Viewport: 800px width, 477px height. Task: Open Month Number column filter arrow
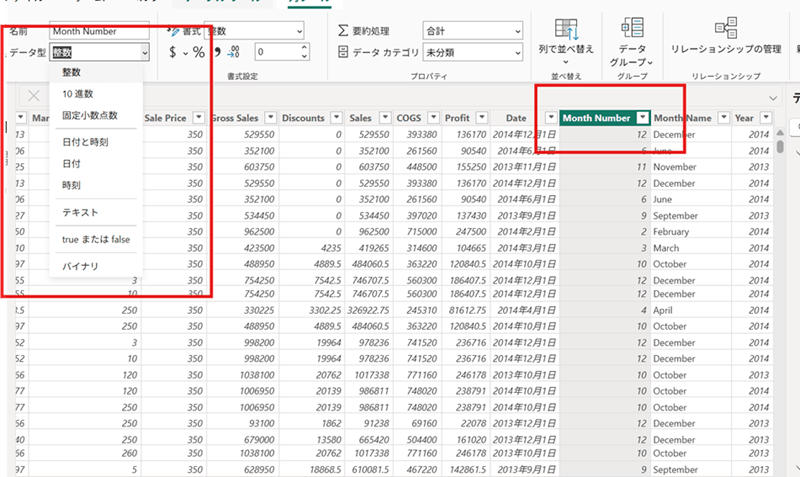(x=642, y=118)
